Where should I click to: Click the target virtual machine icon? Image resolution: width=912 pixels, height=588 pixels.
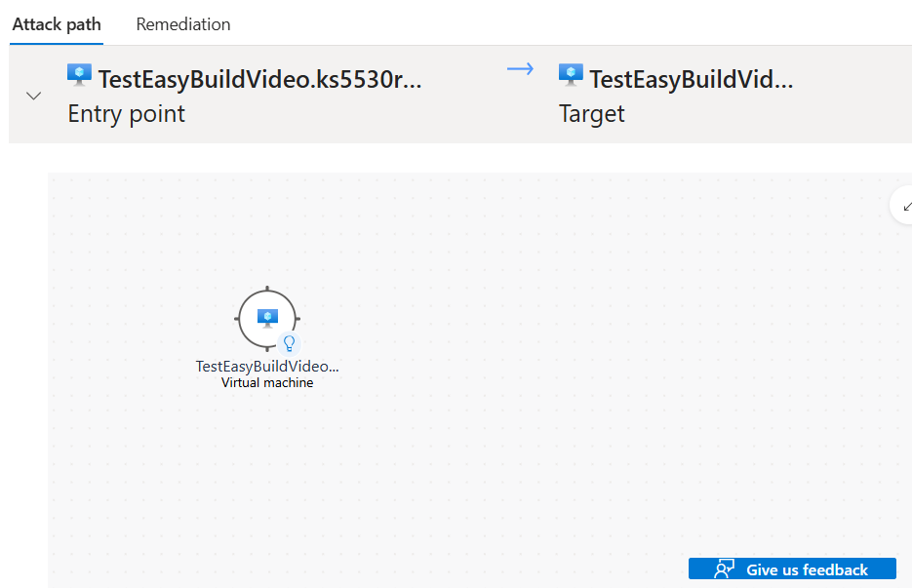point(571,75)
